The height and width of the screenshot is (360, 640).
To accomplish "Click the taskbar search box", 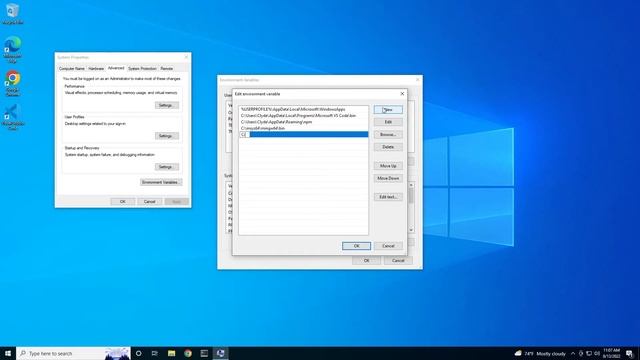I will [x=73, y=353].
